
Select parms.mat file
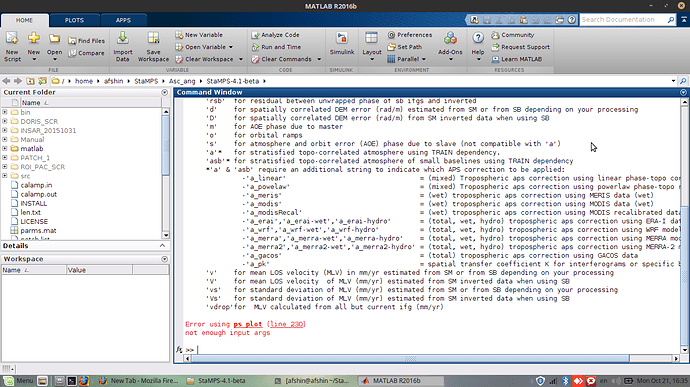(x=38, y=231)
